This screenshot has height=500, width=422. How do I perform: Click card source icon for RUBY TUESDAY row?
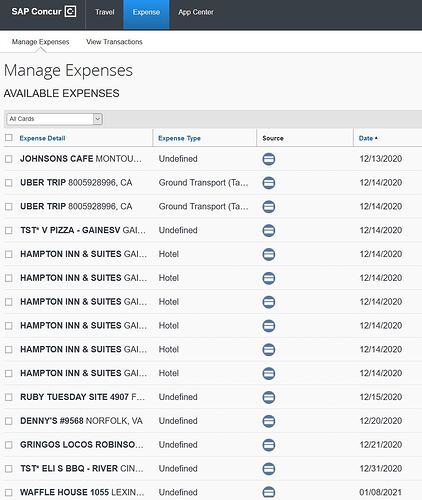click(x=269, y=397)
